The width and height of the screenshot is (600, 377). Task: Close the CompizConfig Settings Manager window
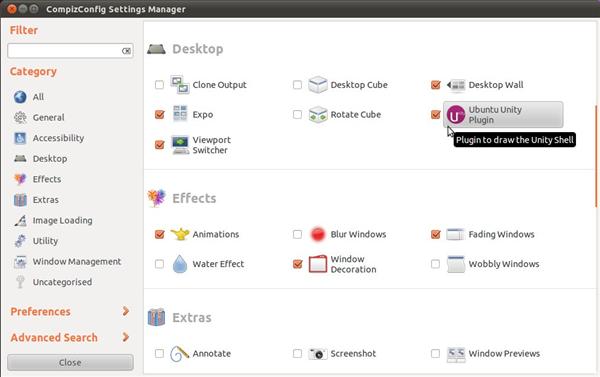pos(11,9)
